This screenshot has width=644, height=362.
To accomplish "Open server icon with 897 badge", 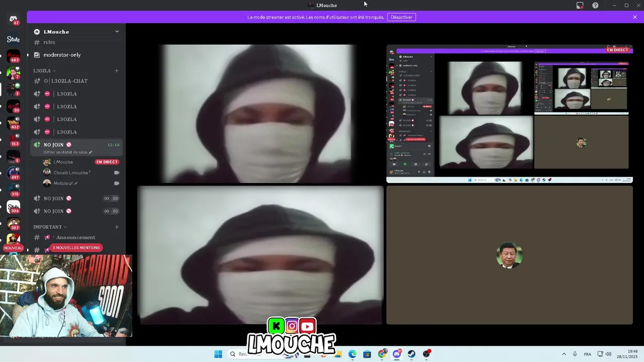I will point(14,173).
